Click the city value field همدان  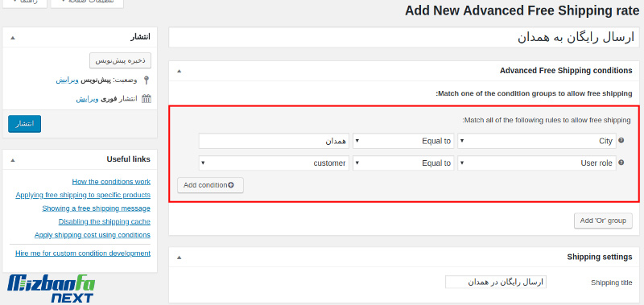coord(274,141)
